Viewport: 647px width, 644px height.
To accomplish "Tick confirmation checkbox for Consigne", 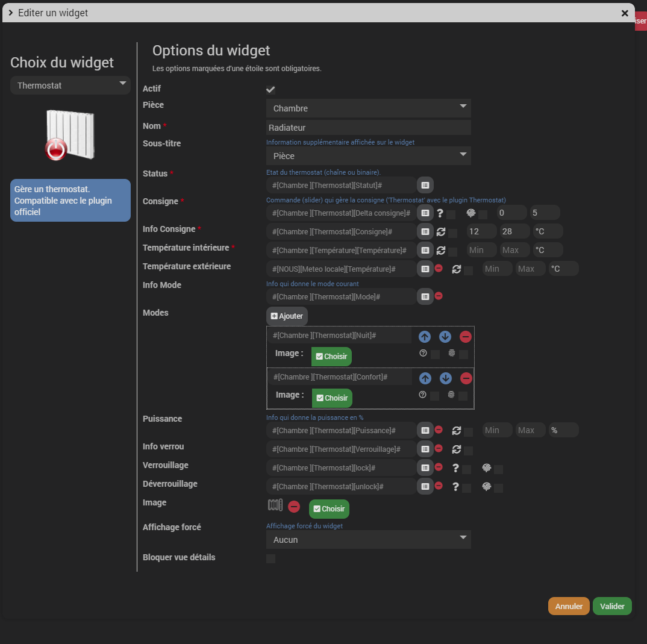I will tap(451, 214).
